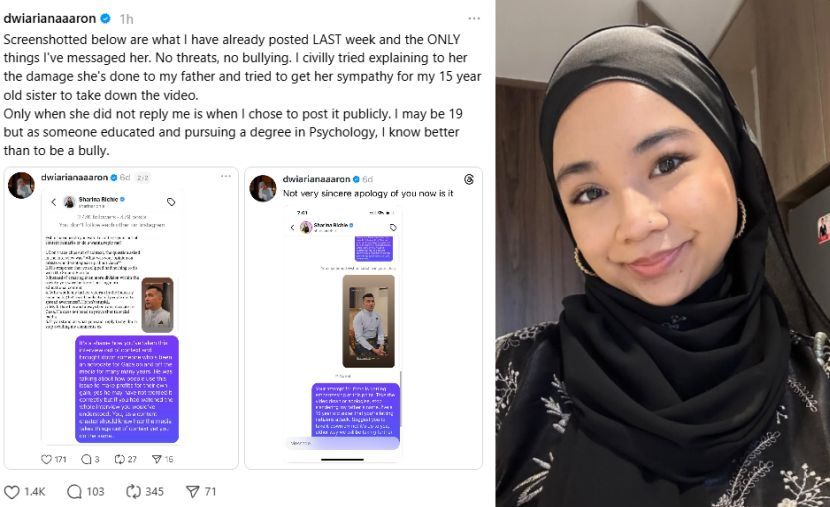This screenshot has width=830, height=507.
Task: Like the main post with 1.4K likes
Action: click(12, 492)
